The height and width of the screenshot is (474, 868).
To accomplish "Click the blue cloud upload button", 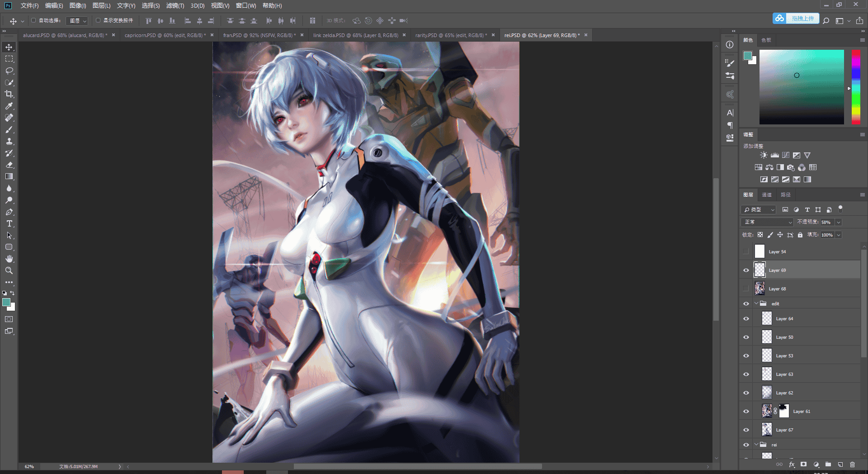I will point(796,19).
